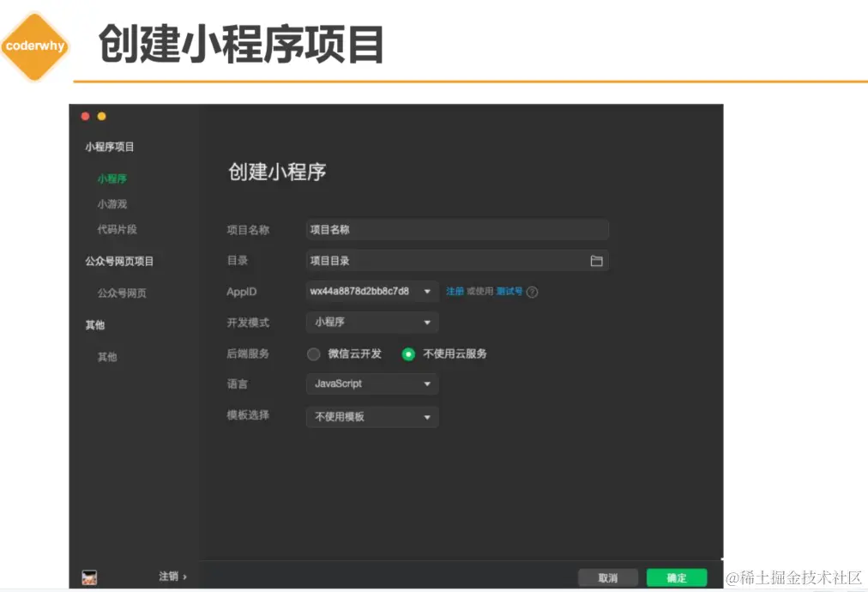The width and height of the screenshot is (868, 592).
Task: Focus the 项目目录 input field
Action: [457, 261]
